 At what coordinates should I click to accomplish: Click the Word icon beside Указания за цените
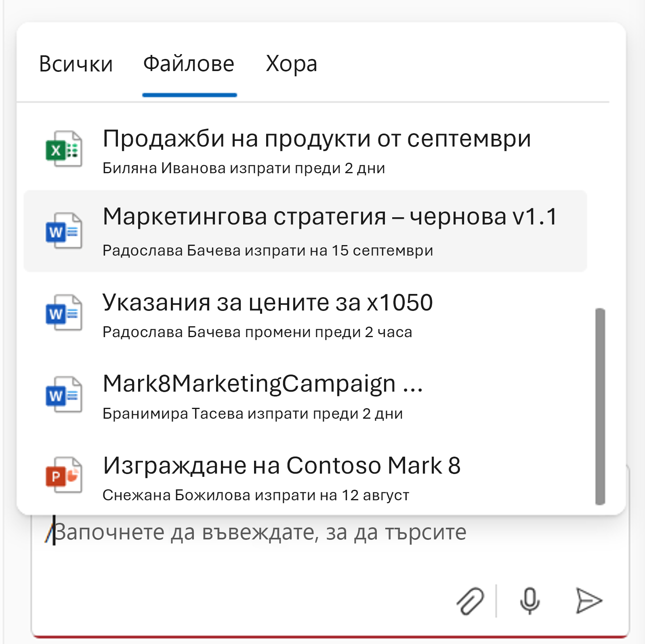pos(64,313)
